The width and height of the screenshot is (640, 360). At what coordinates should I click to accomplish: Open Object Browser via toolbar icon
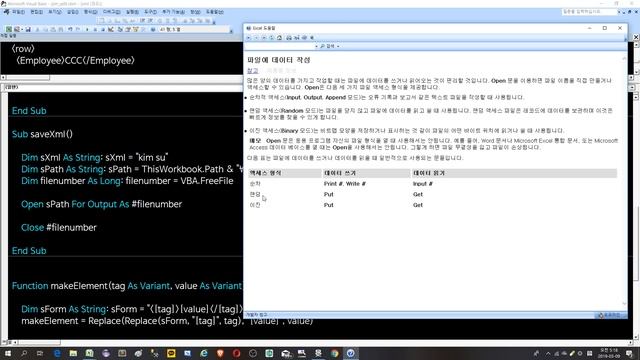coord(136,29)
